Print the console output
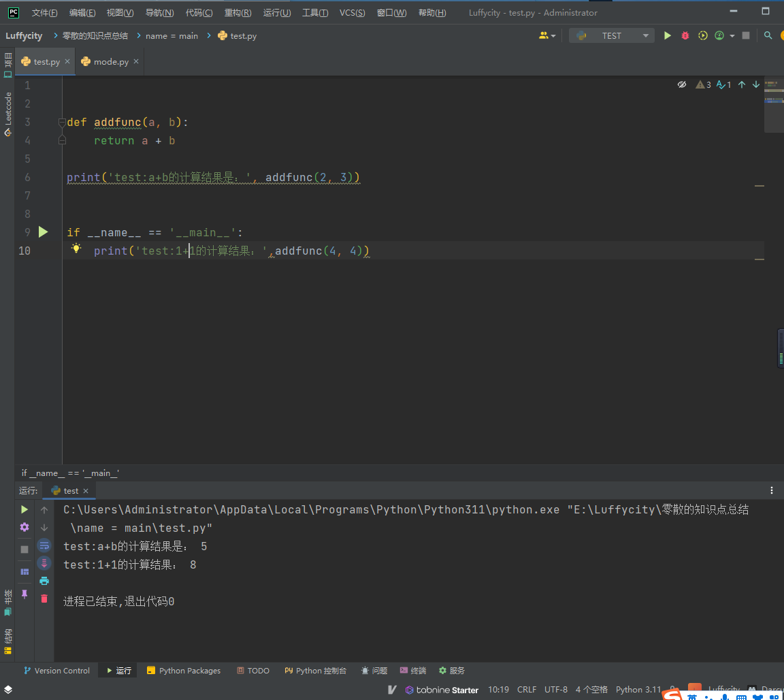This screenshot has height=700, width=784. pos(44,580)
